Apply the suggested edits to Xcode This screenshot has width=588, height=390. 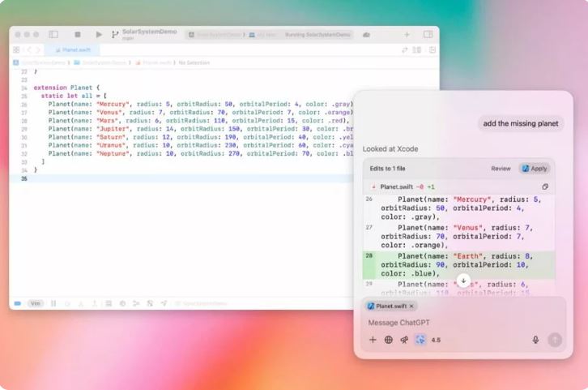pyautogui.click(x=535, y=169)
